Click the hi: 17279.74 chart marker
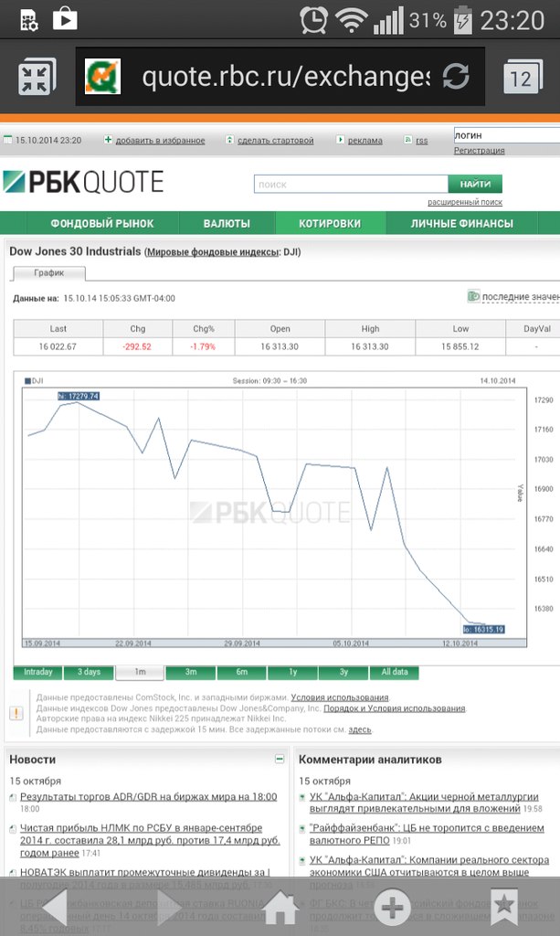Viewport: 560px width, 936px height. pos(79,396)
